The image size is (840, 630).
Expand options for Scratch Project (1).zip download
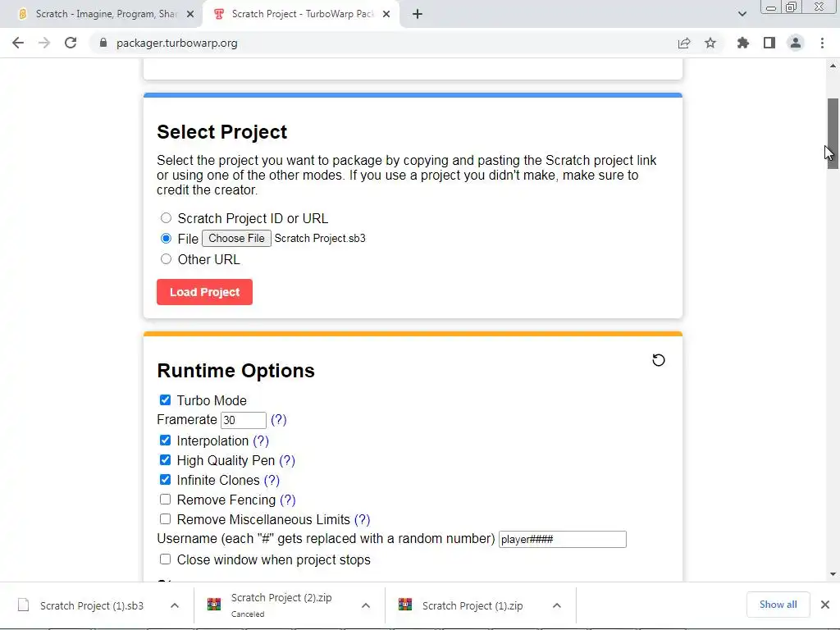point(557,605)
